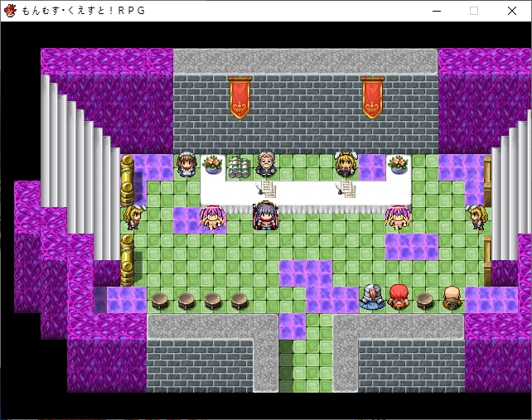Click the bald man seated at bottom right
This screenshot has width=532, height=420.
(x=452, y=298)
